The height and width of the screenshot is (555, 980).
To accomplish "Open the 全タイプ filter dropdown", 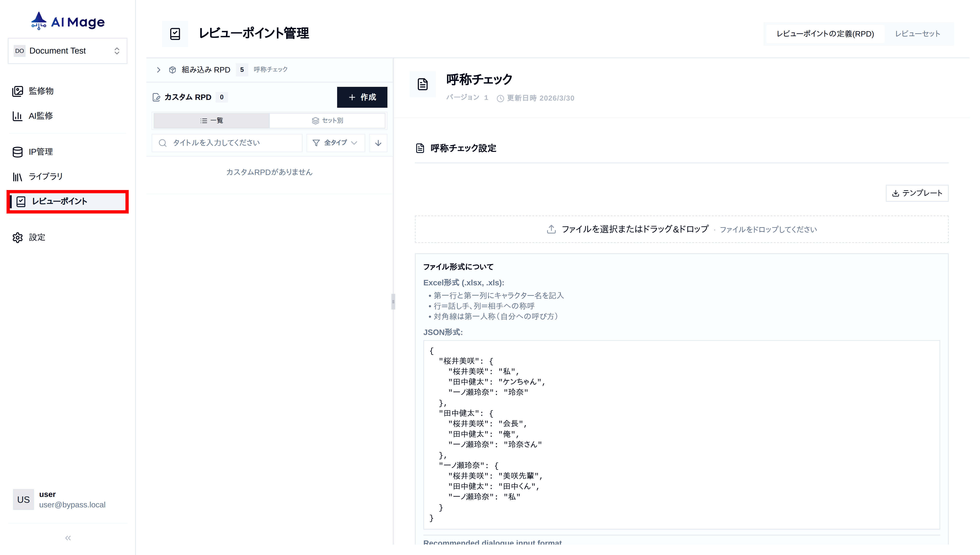I will (x=336, y=143).
